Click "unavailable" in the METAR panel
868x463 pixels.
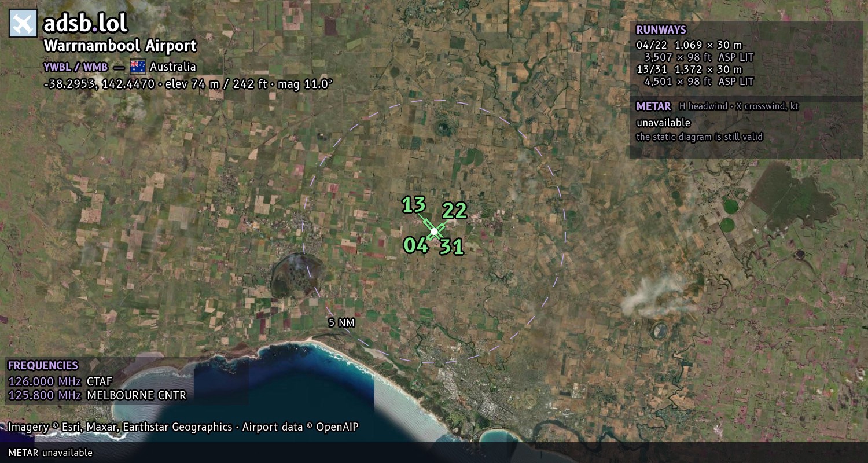663,123
